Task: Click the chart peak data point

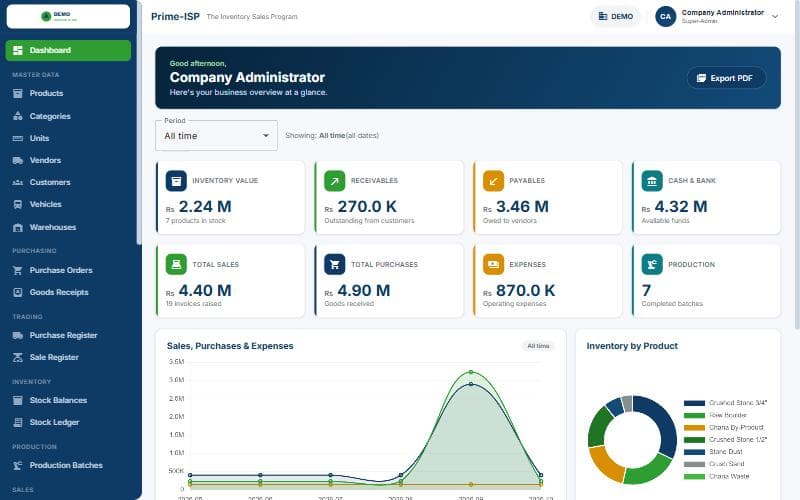Action: [470, 372]
